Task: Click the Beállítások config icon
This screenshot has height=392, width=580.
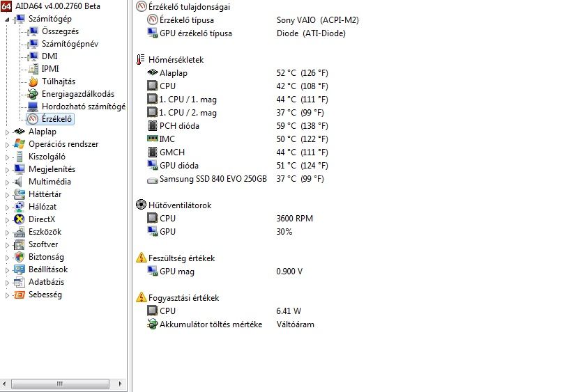Action: (x=20, y=269)
